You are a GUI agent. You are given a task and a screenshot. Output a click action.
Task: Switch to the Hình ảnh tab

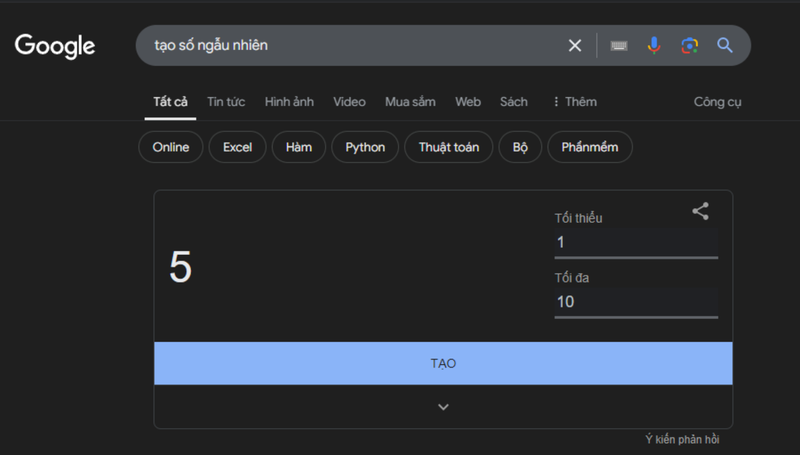point(289,102)
